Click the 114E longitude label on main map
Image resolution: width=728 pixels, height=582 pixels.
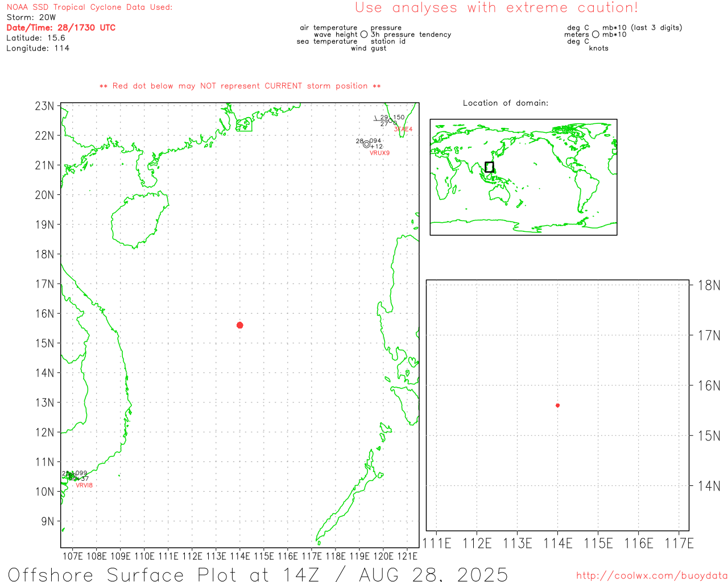pyautogui.click(x=239, y=556)
